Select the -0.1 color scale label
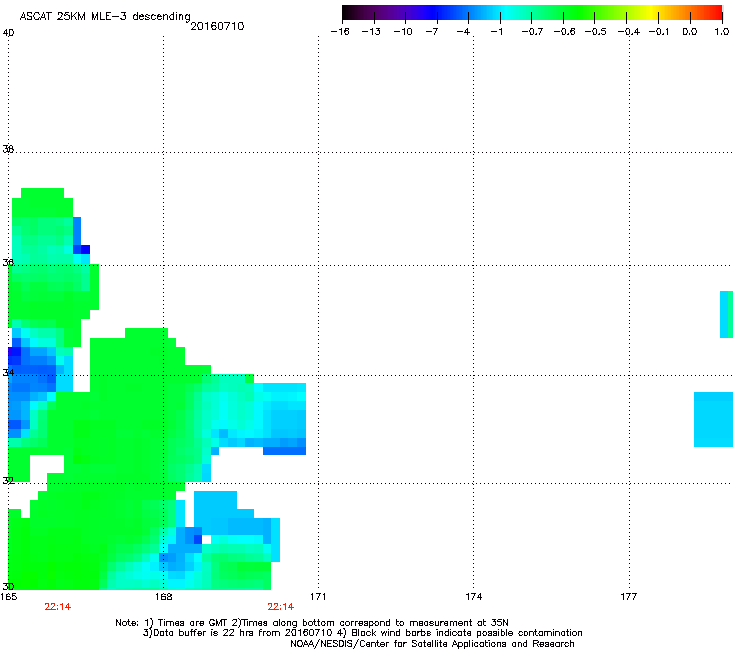740x650 pixels. click(659, 32)
